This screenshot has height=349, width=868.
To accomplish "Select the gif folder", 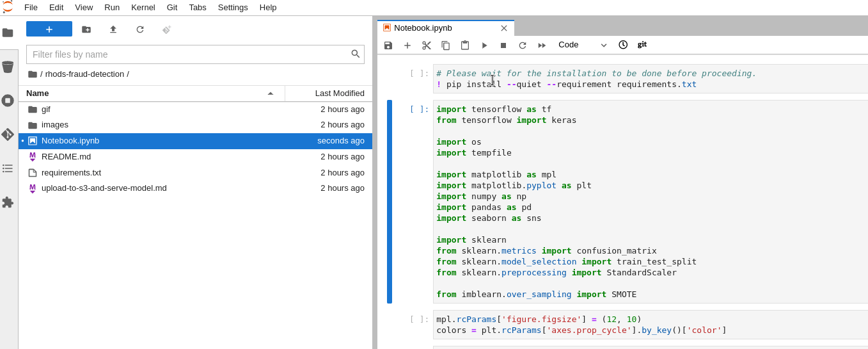I will click(x=195, y=110).
